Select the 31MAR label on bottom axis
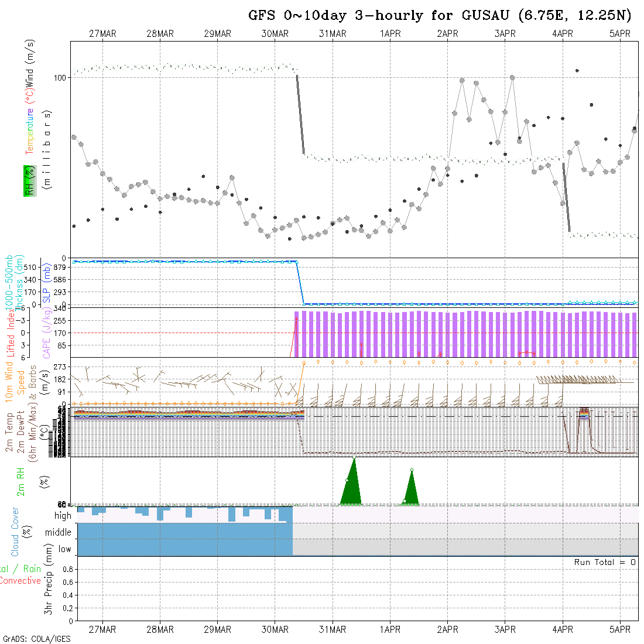This screenshot has width=644, height=644. (x=333, y=629)
